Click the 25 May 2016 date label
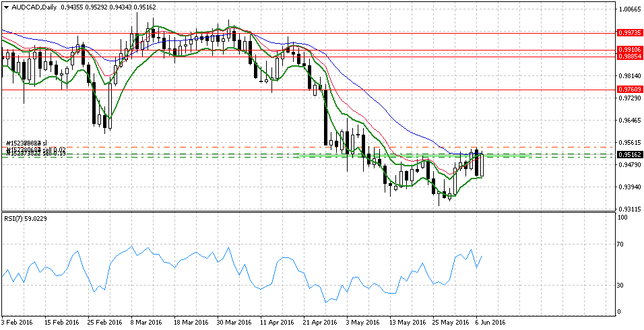644x330 pixels. click(450, 322)
